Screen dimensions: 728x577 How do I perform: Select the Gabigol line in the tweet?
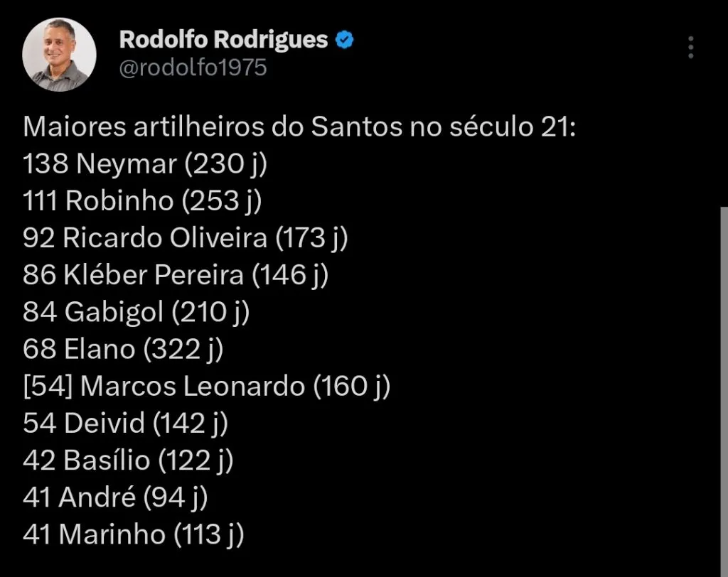click(136, 312)
